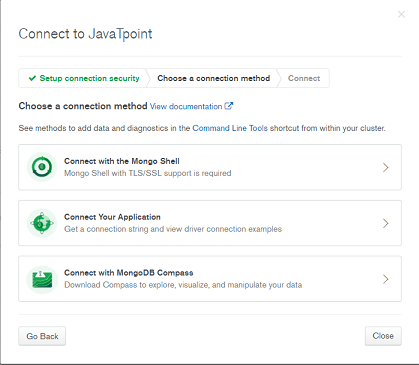Choose Connect with the Mongo Shell title
The height and width of the screenshot is (365, 419).
coord(122,161)
